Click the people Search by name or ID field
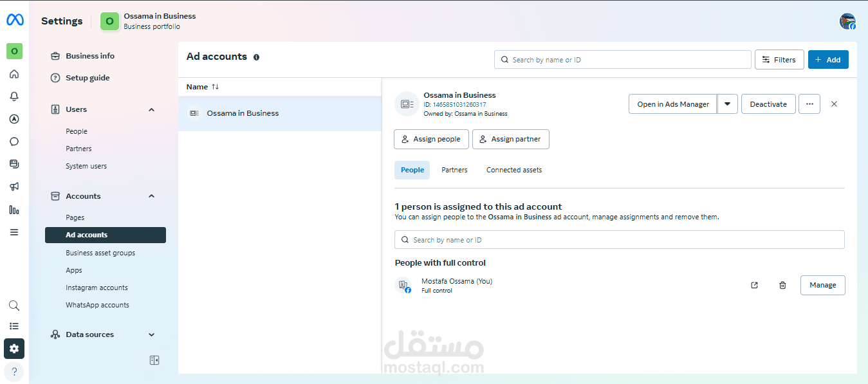Viewport: 868px width, 384px height. click(620, 240)
